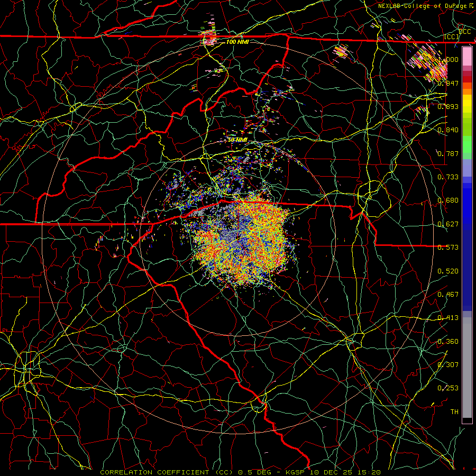
Task: Click 'CORRELATION COEFFICIENT (CC)' in the bottom caption
Action: click(x=167, y=472)
